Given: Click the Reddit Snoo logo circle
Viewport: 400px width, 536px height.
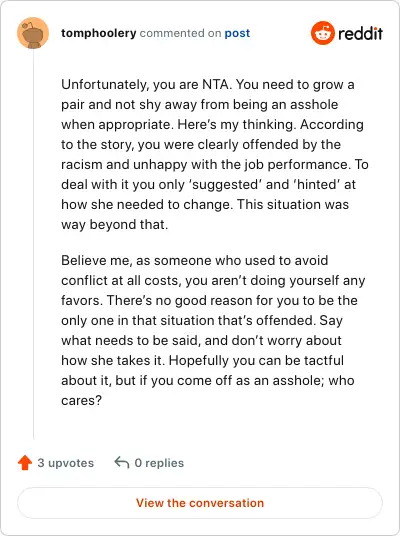Looking at the screenshot, I should pos(322,33).
